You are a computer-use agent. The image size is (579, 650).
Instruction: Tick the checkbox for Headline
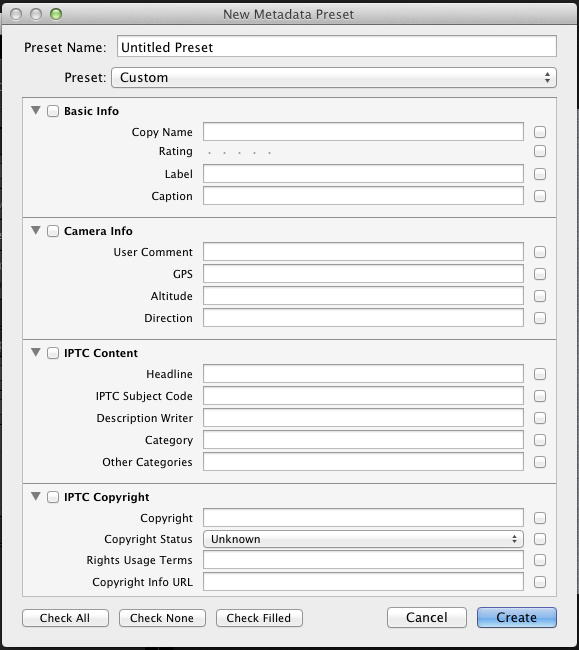540,374
